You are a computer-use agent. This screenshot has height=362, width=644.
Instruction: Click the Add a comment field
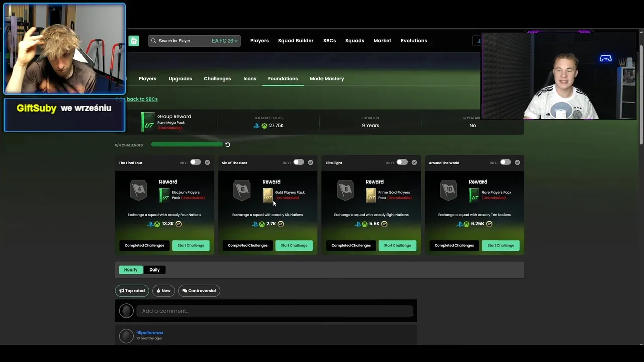pyautogui.click(x=275, y=311)
